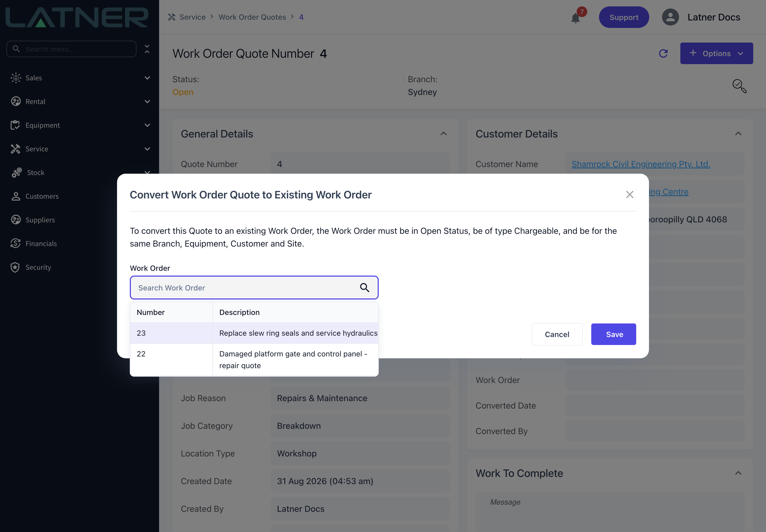Click the Cancel button in dialog
This screenshot has height=532, width=766.
(557, 334)
